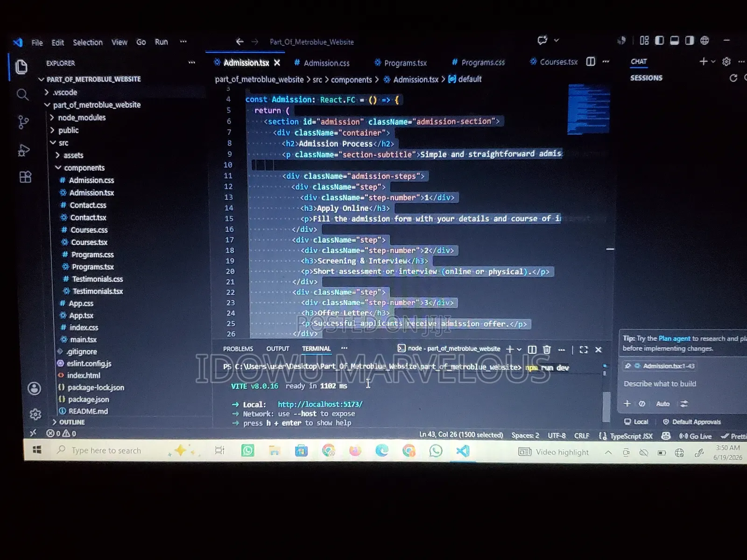This screenshot has width=747, height=560.
Task: Split the terminal
Action: pyautogui.click(x=532, y=350)
